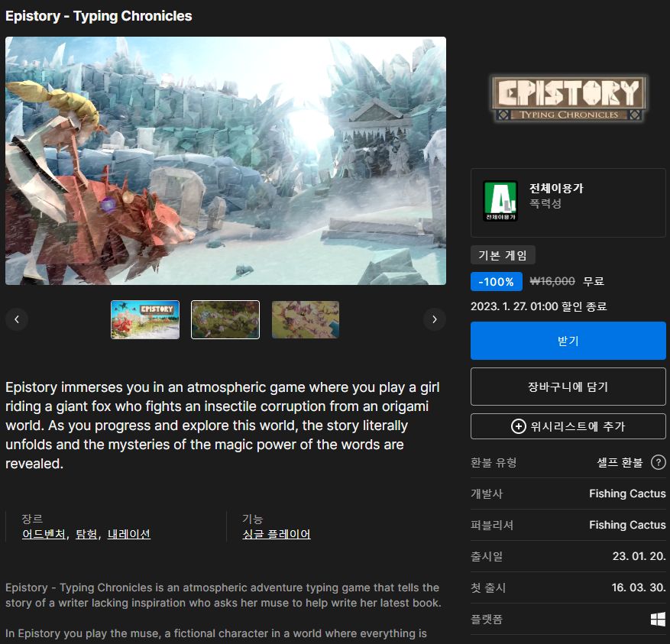Screen dimensions: 670x644
Task: Click the -100% discount badge
Action: click(496, 282)
